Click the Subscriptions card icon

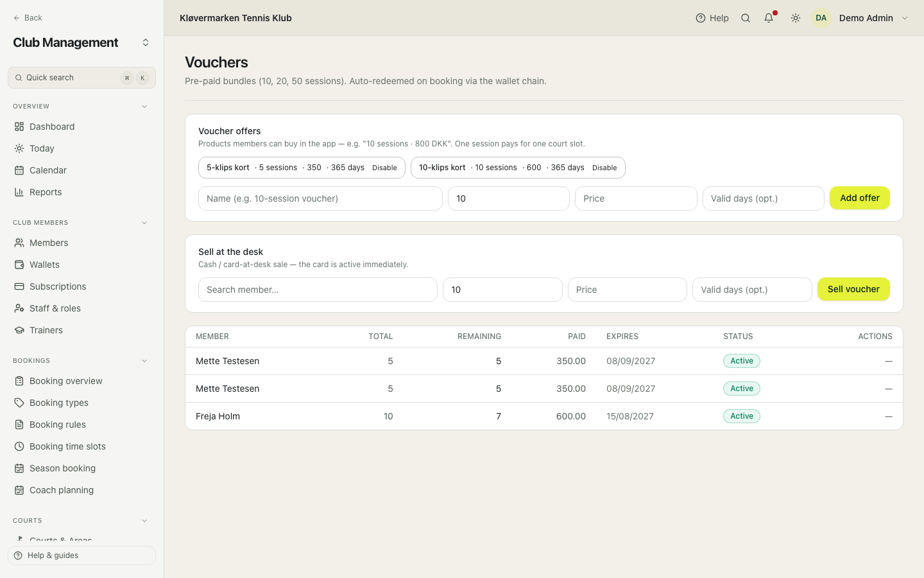(19, 286)
